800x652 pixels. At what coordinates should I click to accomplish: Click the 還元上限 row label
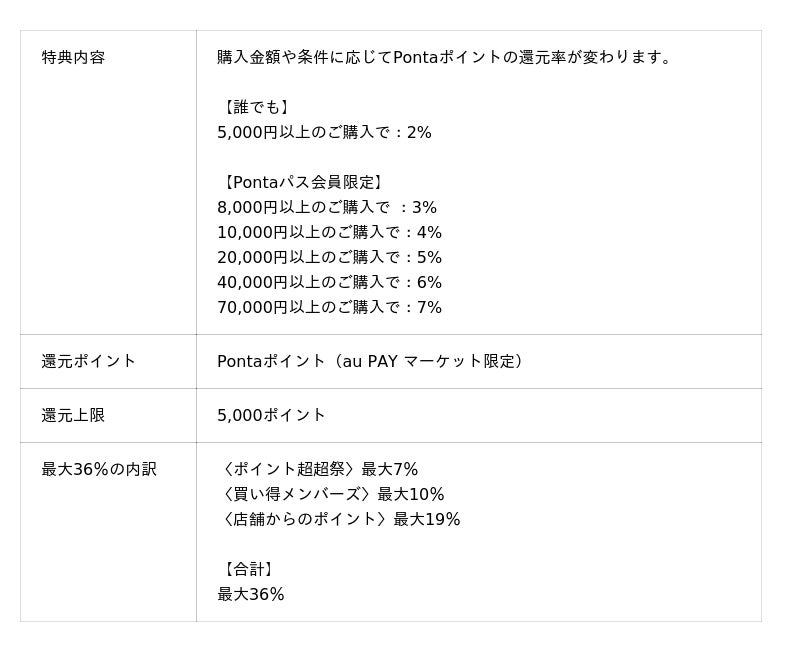(x=73, y=415)
